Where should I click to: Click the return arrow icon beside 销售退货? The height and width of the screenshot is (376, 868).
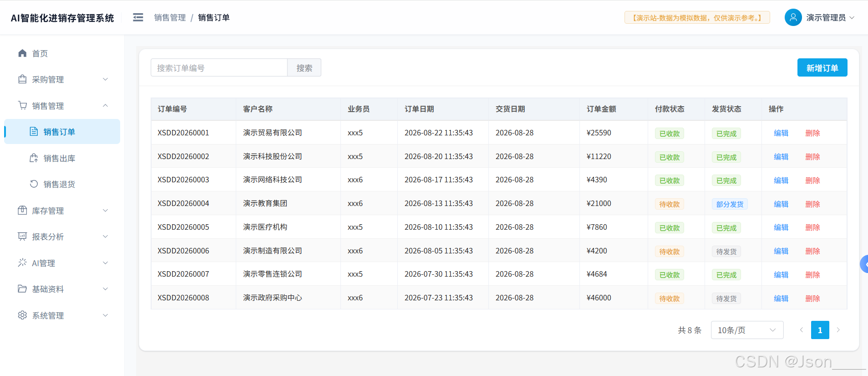(x=34, y=184)
